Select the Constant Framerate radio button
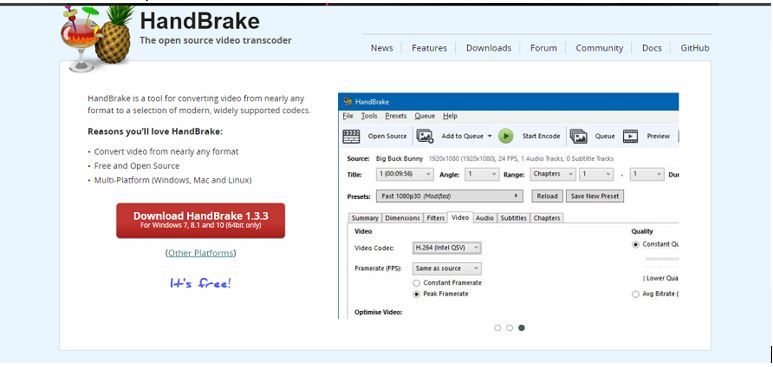This screenshot has width=773, height=367. 417,283
